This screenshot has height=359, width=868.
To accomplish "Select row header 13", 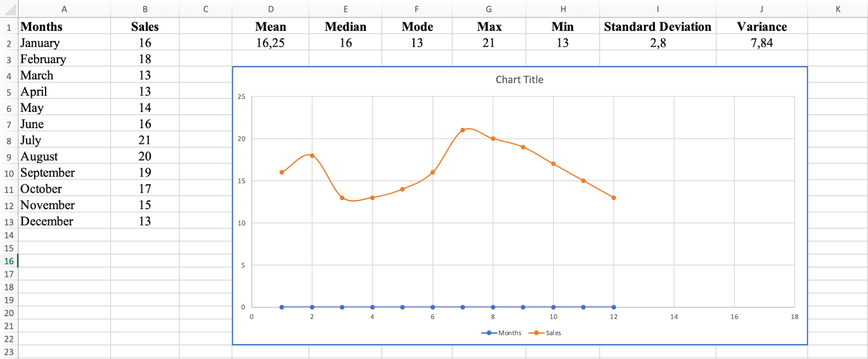I will [8, 221].
